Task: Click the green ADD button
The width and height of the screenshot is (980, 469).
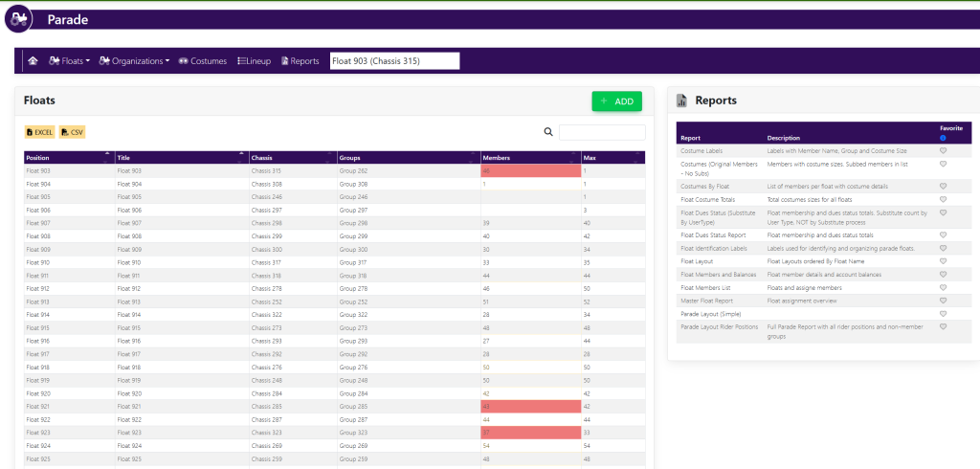Action: tap(616, 100)
